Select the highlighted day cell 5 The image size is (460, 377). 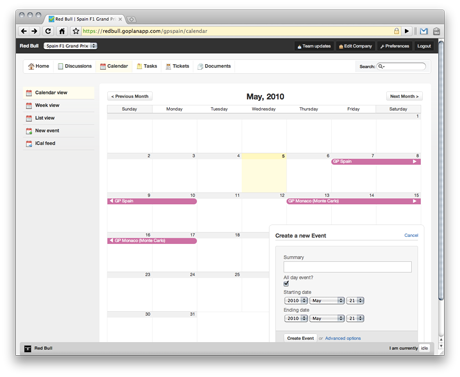[264, 173]
